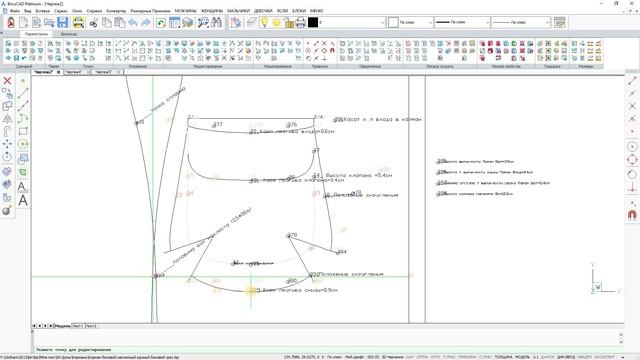Toggle СЕТКА grid in the status bar
The width and height of the screenshot is (640, 360).
click(422, 357)
